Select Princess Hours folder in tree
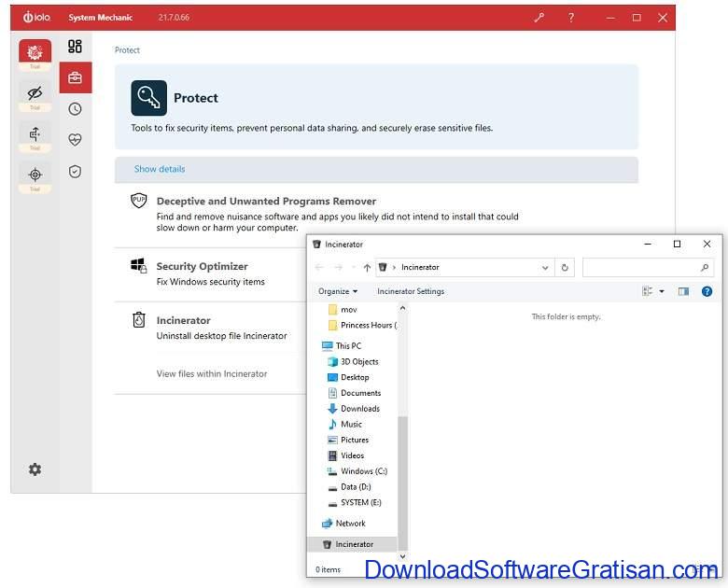The width and height of the screenshot is (728, 588). tap(363, 325)
